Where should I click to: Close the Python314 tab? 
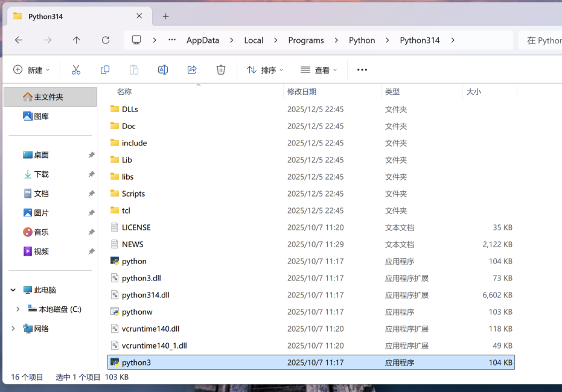click(139, 16)
